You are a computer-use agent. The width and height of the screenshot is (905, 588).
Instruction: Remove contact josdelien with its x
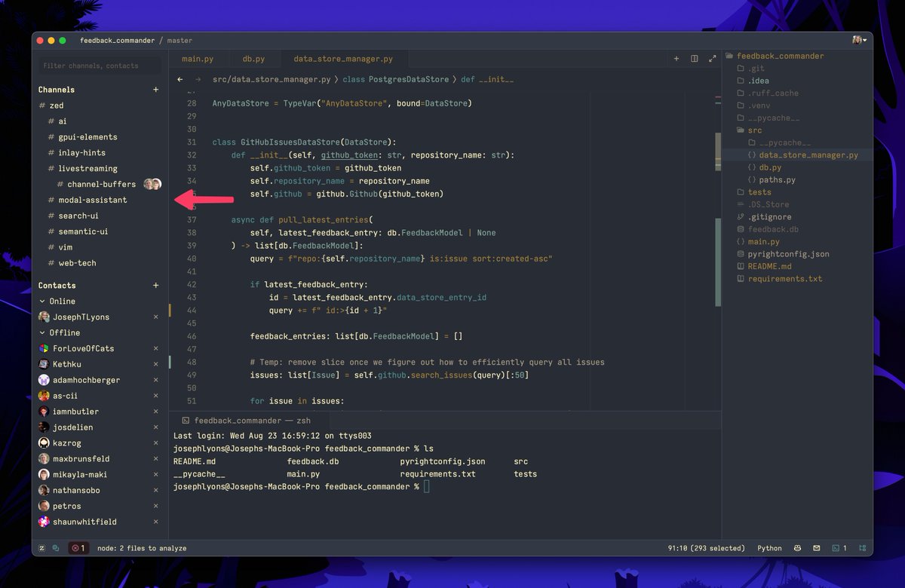tap(156, 427)
